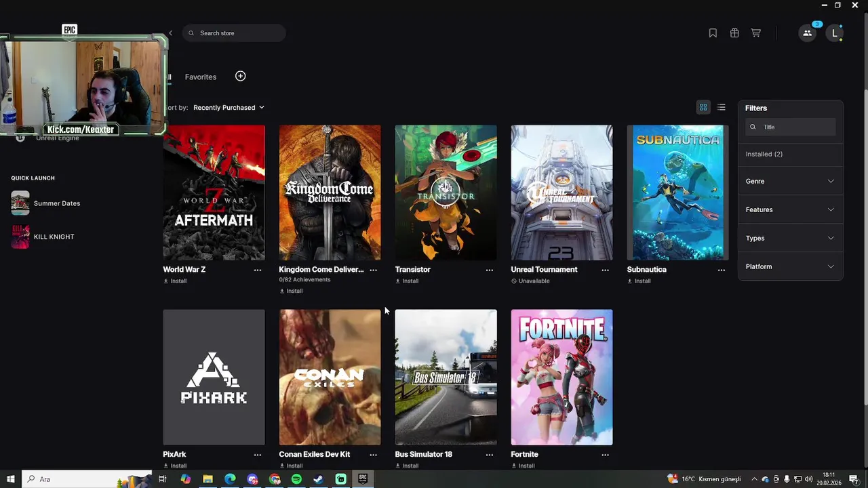This screenshot has height=488, width=868.
Task: Open the gift redeem icon in header
Action: (x=734, y=33)
